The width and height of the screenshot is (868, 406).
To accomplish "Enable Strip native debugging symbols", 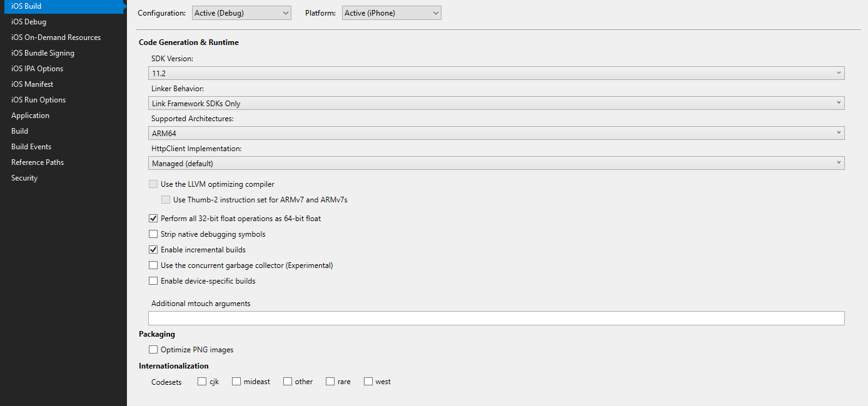I will tap(153, 234).
